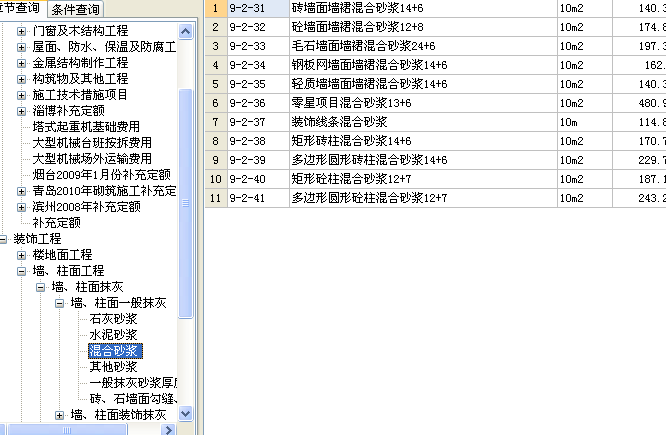Image resolution: width=666 pixels, height=435 pixels.
Task: Click 轻质墙墙面墙裙混合砂浆14+6 cell
Action: (x=423, y=84)
